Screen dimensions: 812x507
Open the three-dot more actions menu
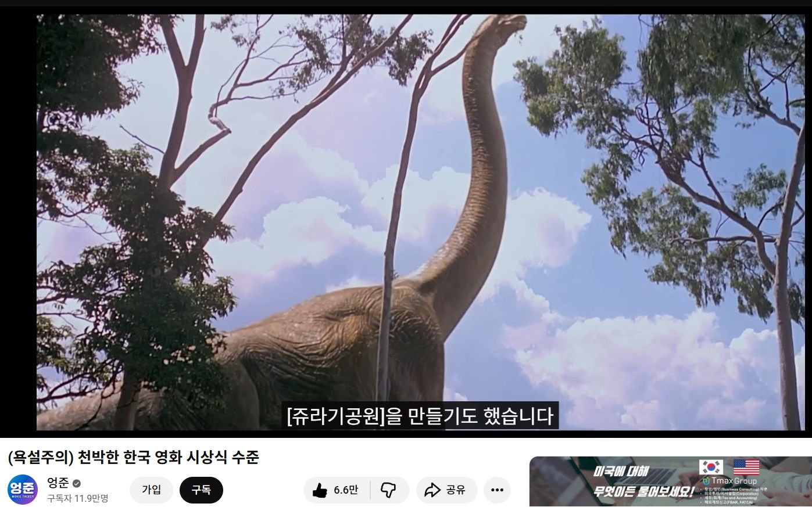497,491
